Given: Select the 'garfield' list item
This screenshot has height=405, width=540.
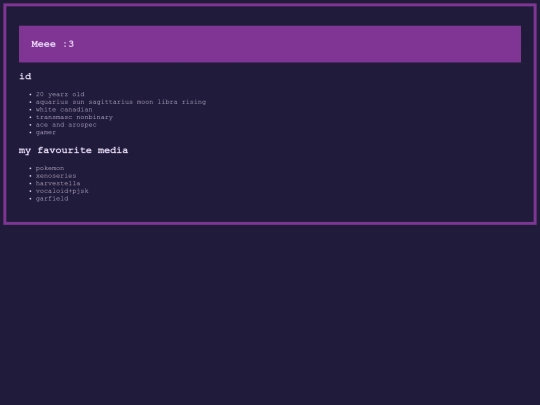Looking at the screenshot, I should 52,198.
